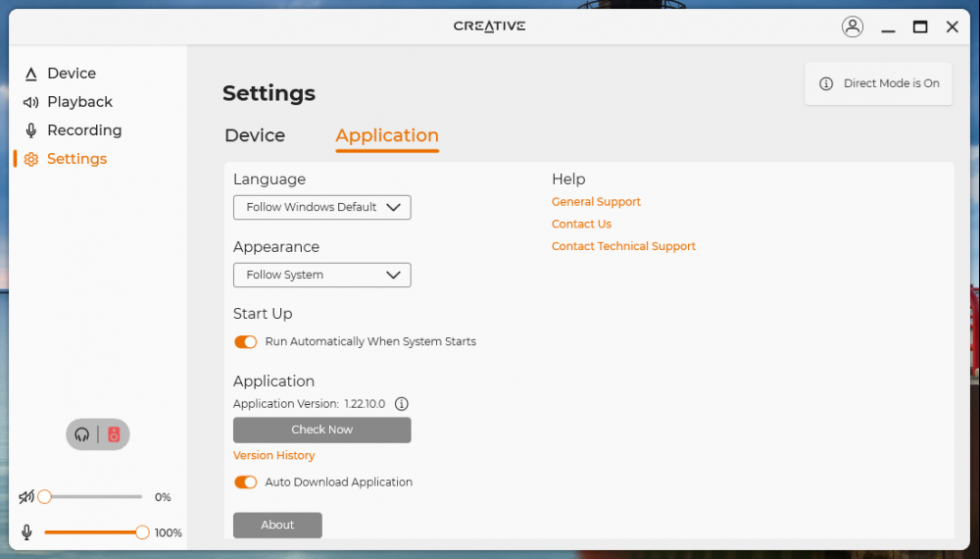Click the microphone level slider handle

(x=142, y=533)
